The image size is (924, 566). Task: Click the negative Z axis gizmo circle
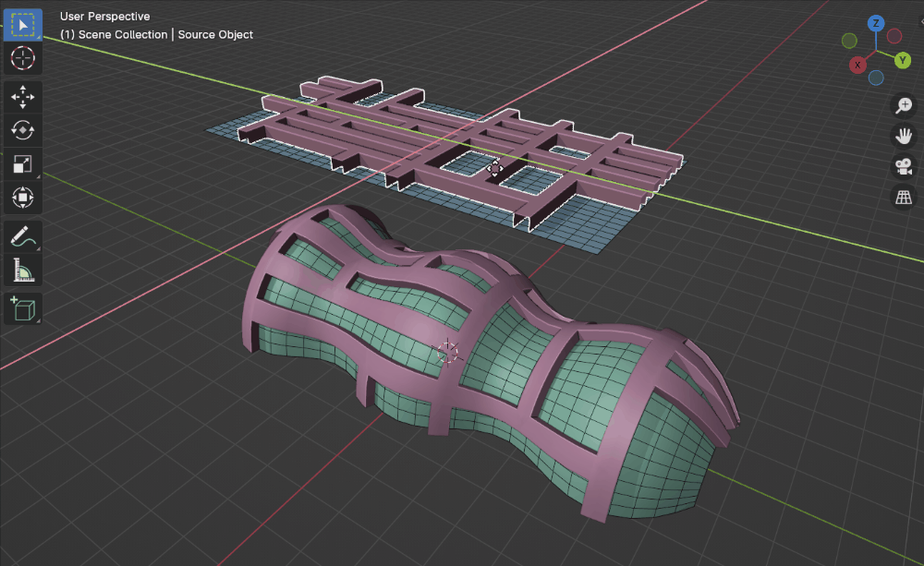point(876,78)
